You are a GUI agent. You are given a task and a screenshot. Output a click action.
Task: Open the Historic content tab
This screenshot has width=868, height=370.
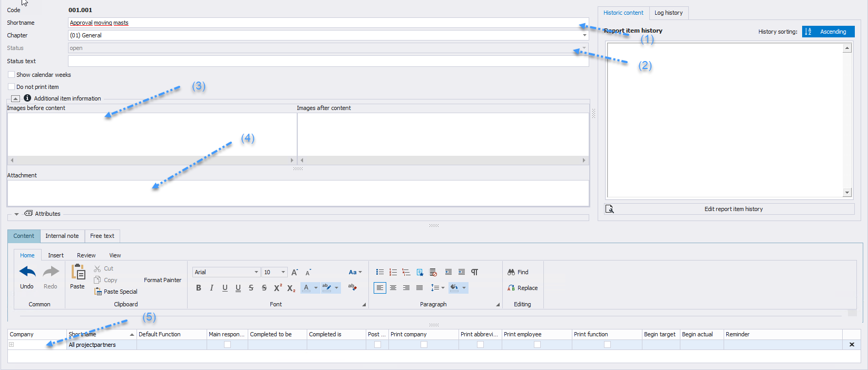coord(623,13)
